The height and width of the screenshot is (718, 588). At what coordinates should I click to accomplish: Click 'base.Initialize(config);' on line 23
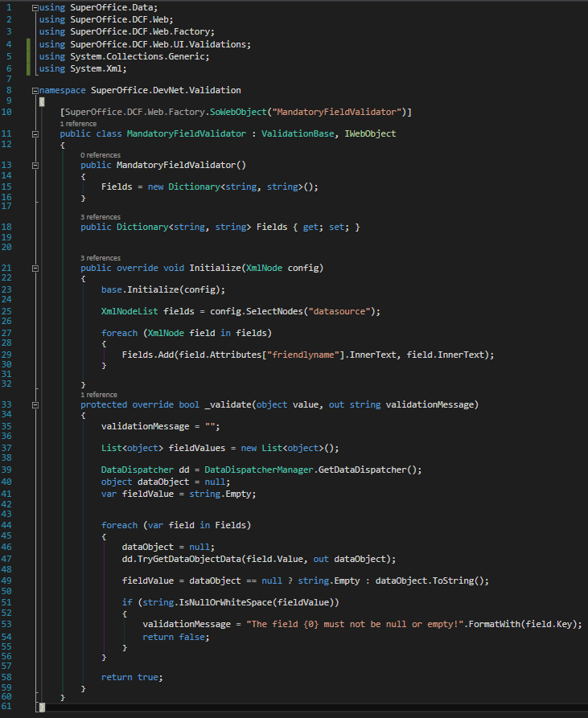163,290
